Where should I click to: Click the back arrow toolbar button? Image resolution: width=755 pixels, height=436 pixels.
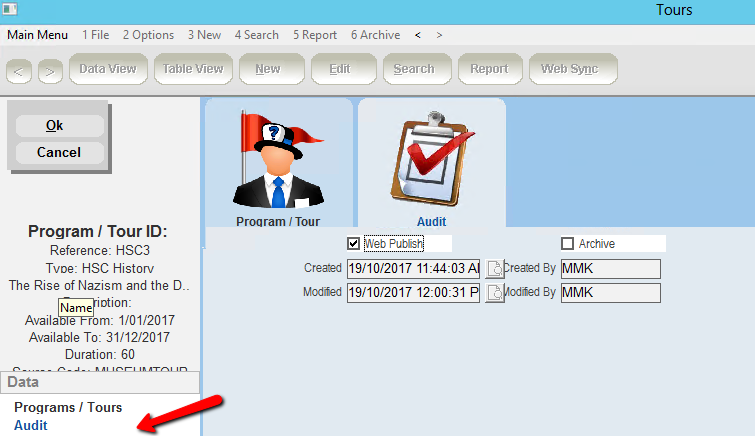(19, 70)
